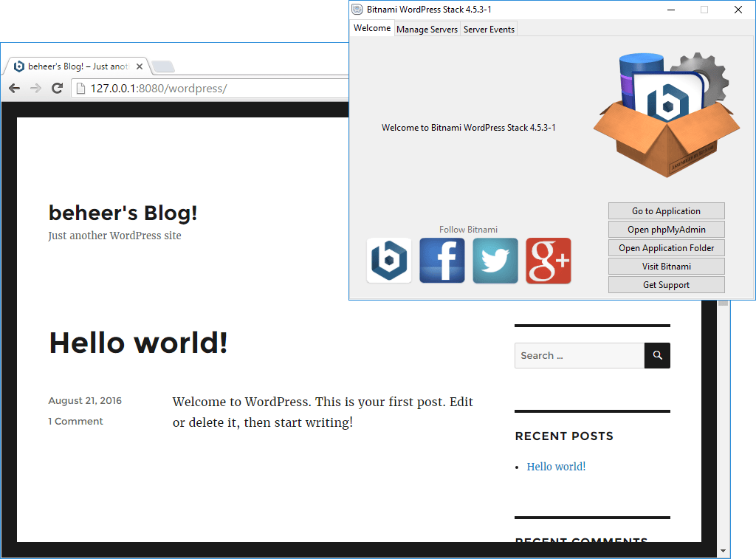Open the Google Plus icon under Follow Bitnami
This screenshot has height=559, width=756.
coord(549,261)
